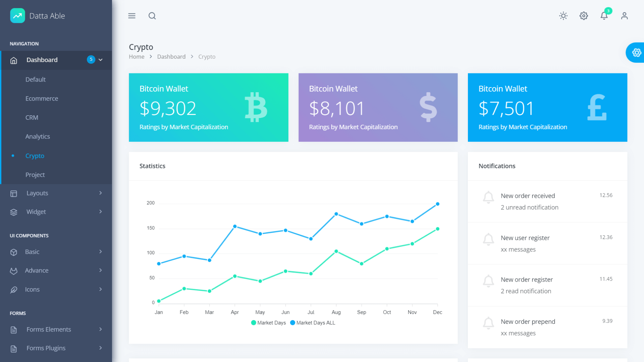Expand the Forms Elements menu
The width and height of the screenshot is (644, 362).
(48, 329)
